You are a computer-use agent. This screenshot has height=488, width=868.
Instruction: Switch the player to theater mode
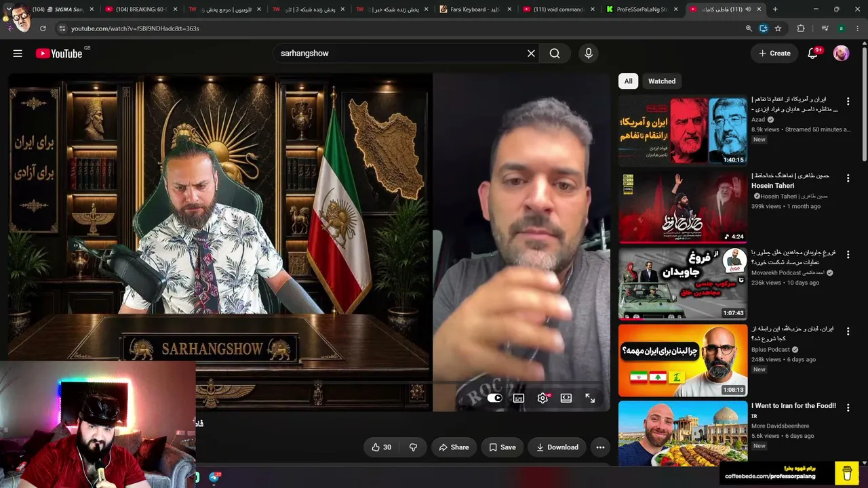pos(566,398)
